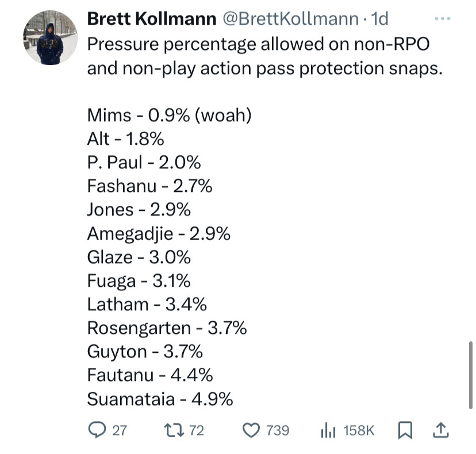Click the reply speech bubble icon
This screenshot has width=476, height=454.
[x=96, y=430]
